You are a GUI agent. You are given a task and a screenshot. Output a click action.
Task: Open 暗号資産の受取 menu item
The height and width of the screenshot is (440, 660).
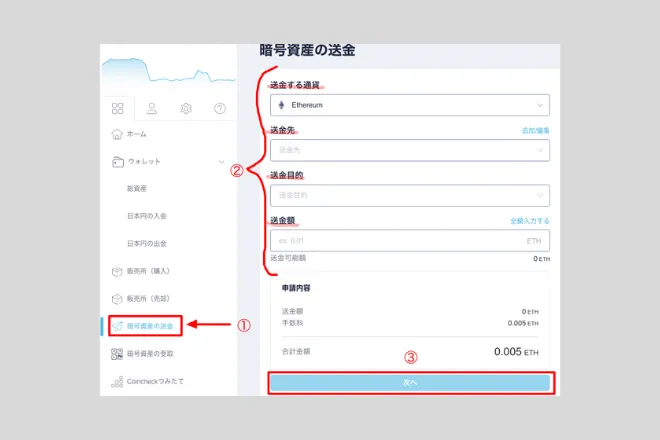[150, 354]
